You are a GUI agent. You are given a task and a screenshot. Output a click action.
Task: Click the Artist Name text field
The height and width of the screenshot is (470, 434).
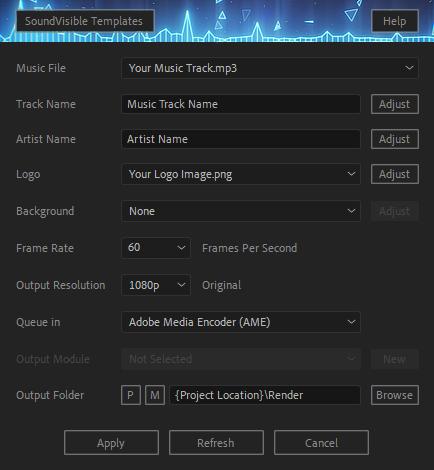(x=241, y=139)
